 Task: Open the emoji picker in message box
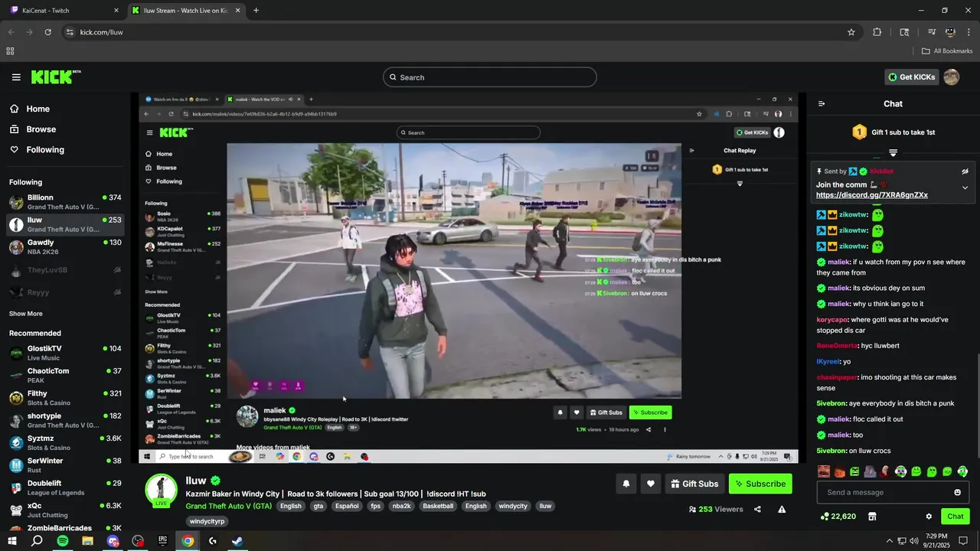pyautogui.click(x=957, y=492)
